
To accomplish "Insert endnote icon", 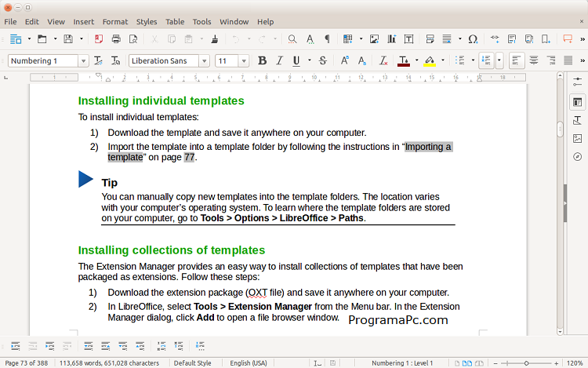I will (x=529, y=39).
